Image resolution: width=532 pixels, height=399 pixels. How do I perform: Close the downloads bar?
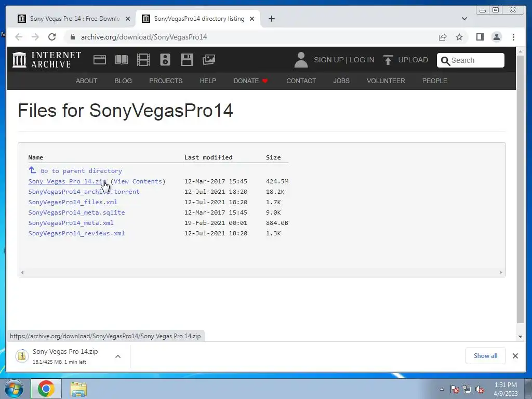(515, 356)
